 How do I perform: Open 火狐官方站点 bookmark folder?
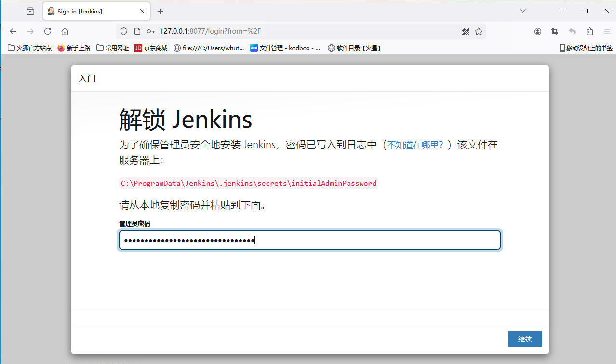click(x=30, y=48)
